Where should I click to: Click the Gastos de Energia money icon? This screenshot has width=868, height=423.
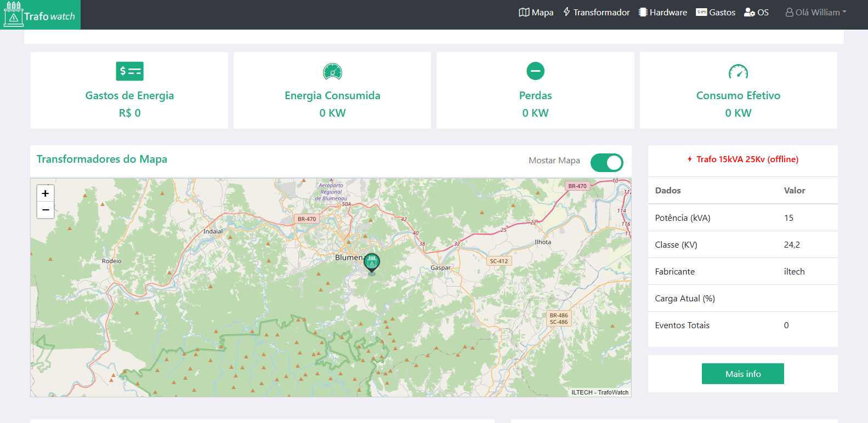coord(129,71)
